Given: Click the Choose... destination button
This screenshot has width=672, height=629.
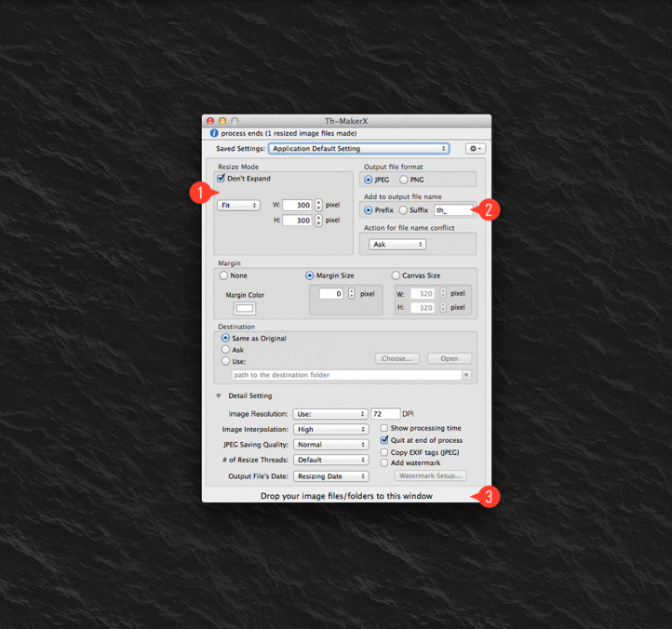Looking at the screenshot, I should click(x=397, y=358).
